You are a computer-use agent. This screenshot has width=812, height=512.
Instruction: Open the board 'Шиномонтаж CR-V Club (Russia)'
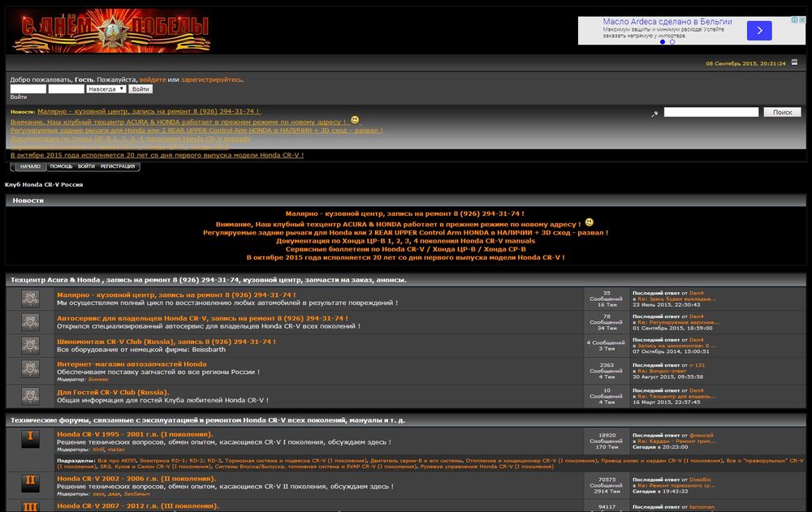[x=166, y=342]
